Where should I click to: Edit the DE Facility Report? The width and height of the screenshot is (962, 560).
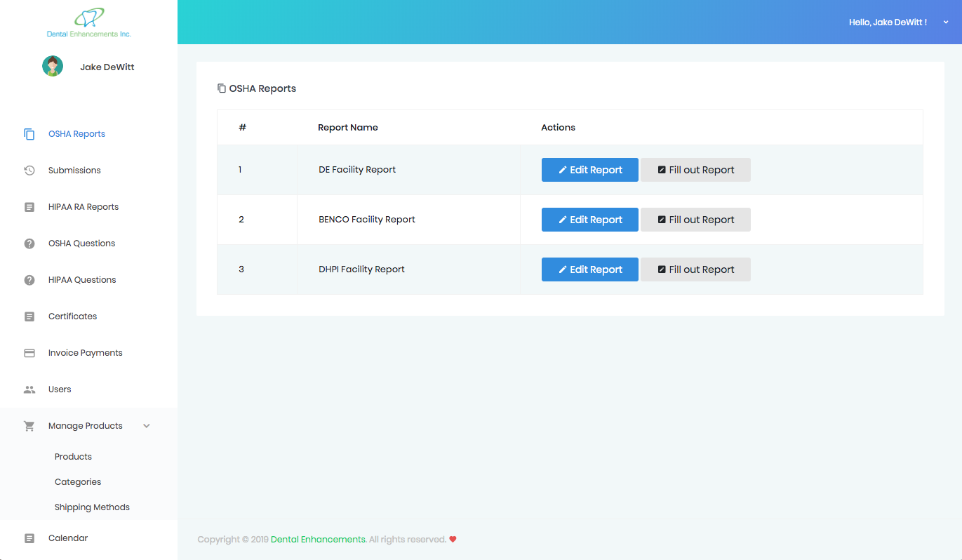click(x=589, y=170)
